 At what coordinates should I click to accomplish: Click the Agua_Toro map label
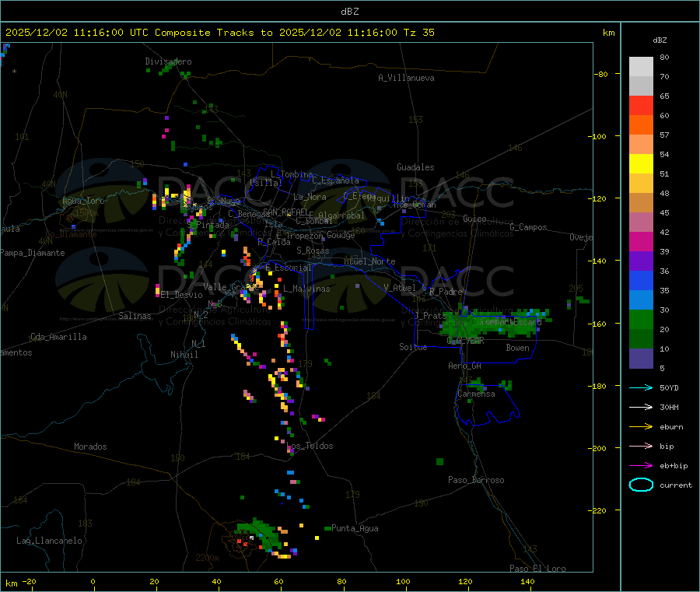83,201
